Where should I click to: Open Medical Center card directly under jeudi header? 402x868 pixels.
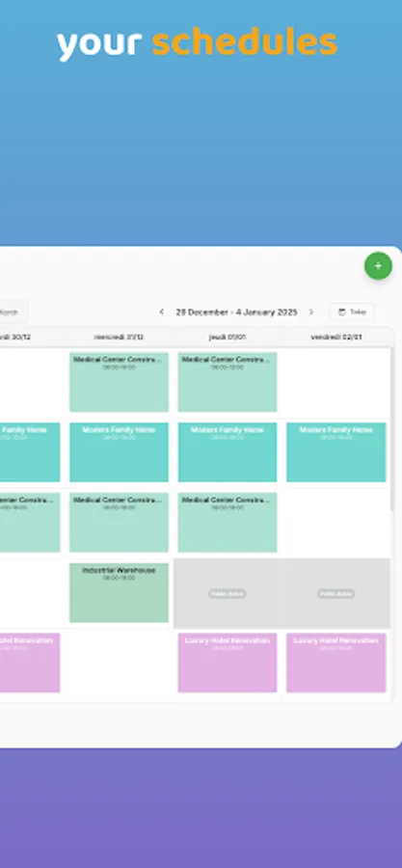coord(228,382)
